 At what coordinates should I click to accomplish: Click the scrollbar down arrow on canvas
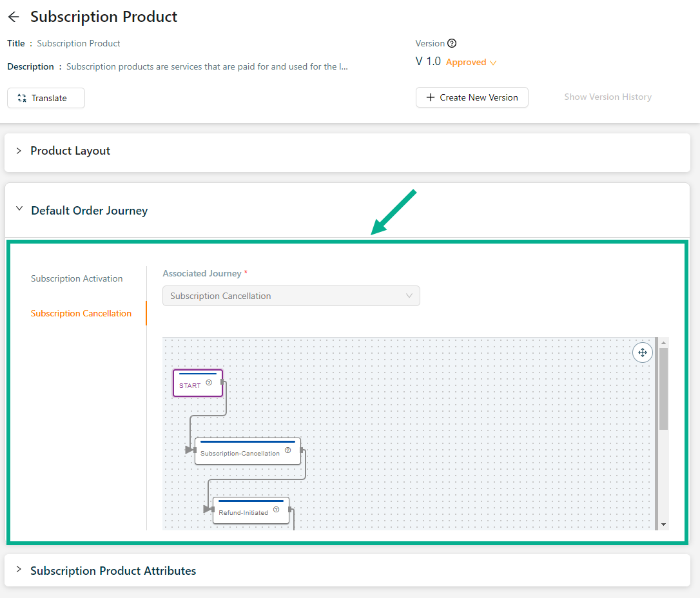(663, 525)
